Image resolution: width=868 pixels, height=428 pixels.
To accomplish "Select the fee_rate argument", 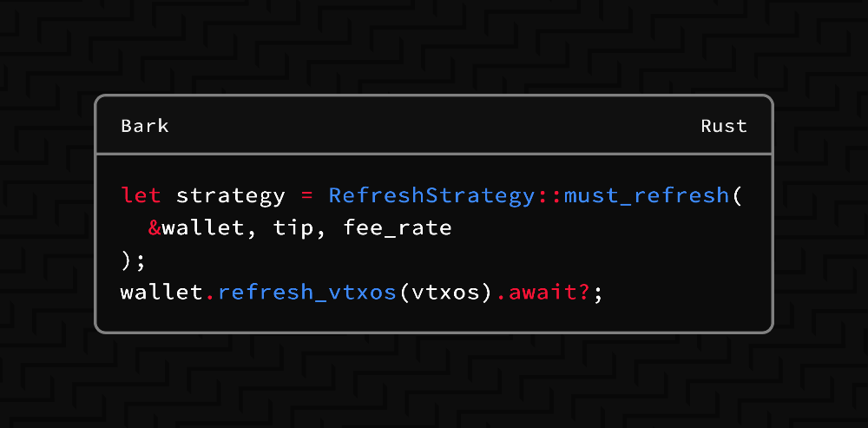I will 398,228.
